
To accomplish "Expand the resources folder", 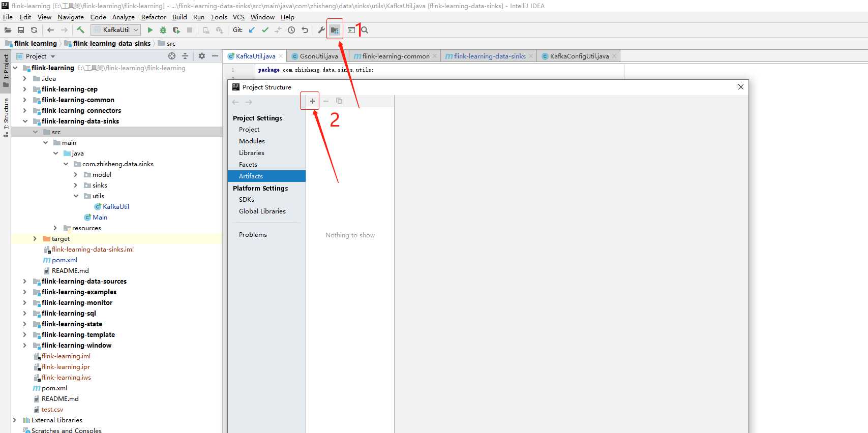I will pyautogui.click(x=55, y=228).
